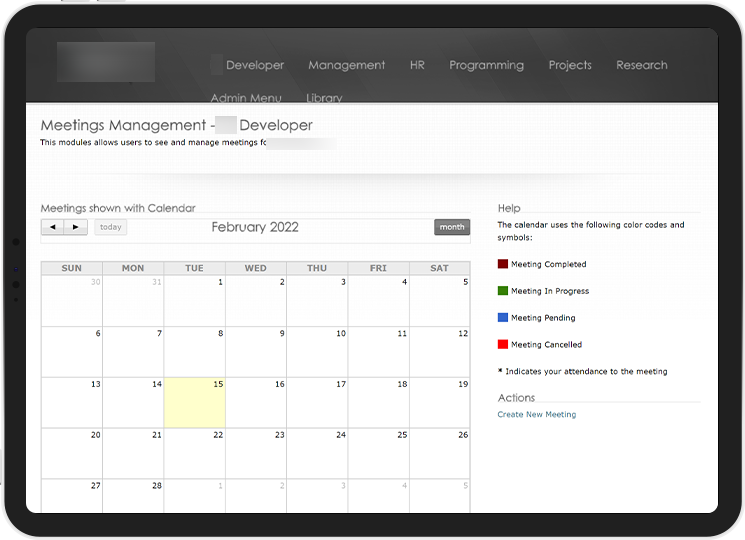Open the Programming menu
Screen dimensions: 745x540
point(487,65)
